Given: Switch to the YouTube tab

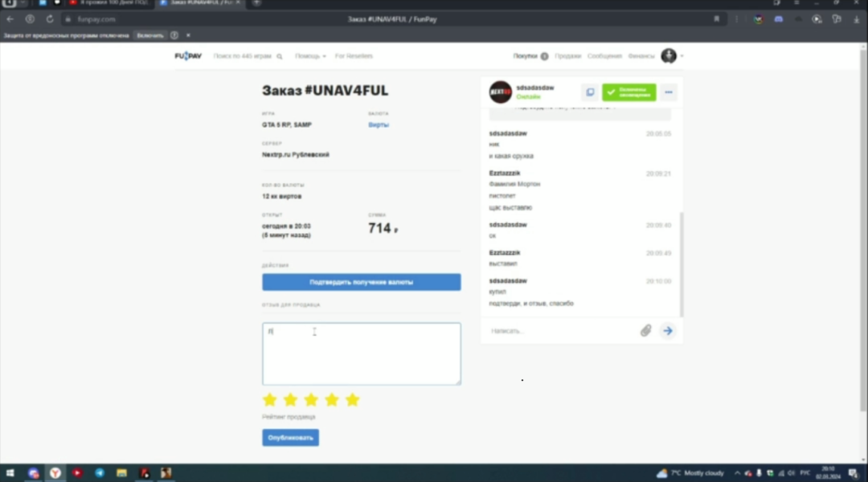Looking at the screenshot, I should (109, 2).
